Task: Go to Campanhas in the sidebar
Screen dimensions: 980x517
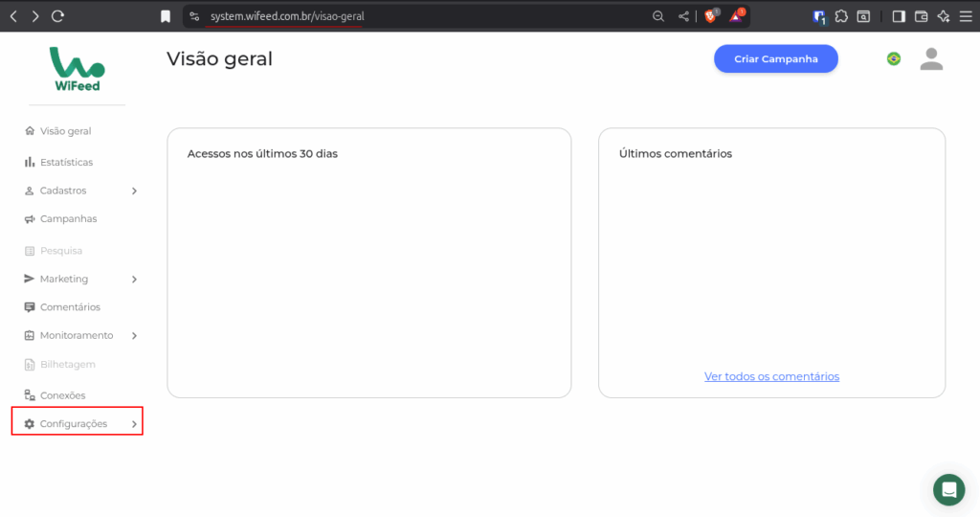Action: tap(68, 219)
